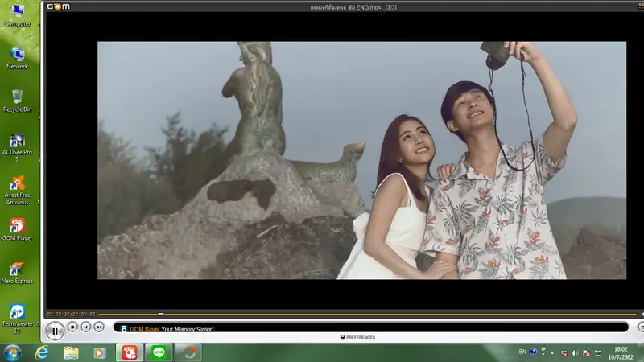Select Nero Express desktop shortcut
The height and width of the screenshot is (362, 644).
[17, 273]
